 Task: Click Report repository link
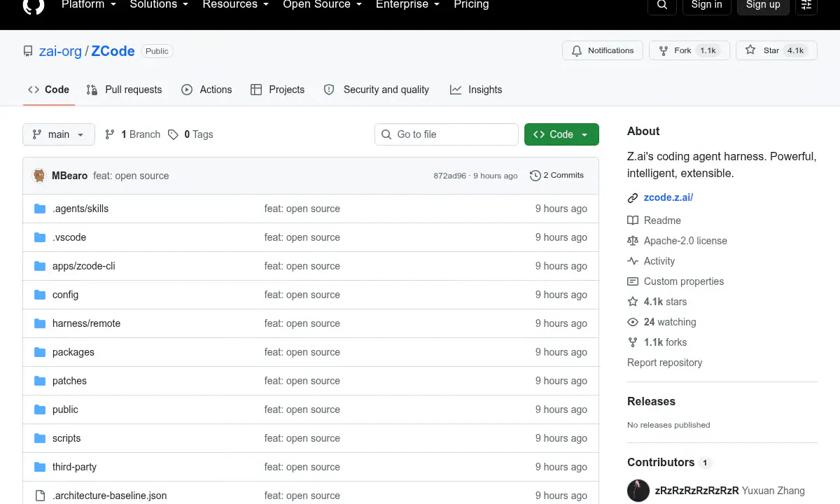(664, 363)
